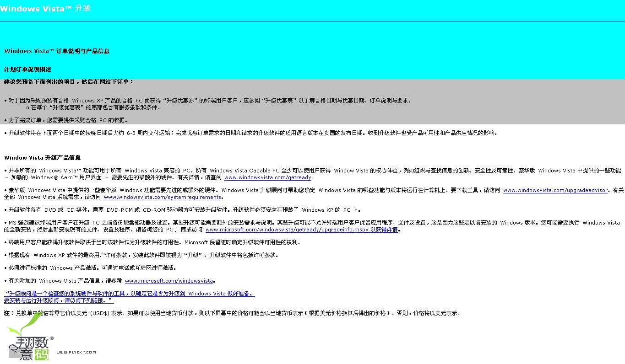
Task: Click the '必须进行标准的 Windows 产品激活' bullet
Action: tap(90, 268)
